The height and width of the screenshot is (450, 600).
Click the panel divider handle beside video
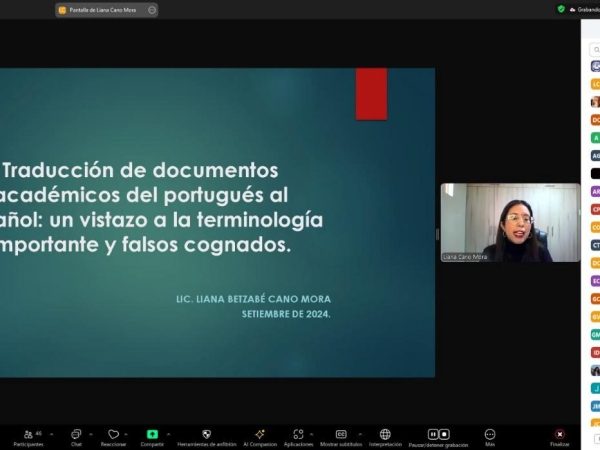point(437,235)
